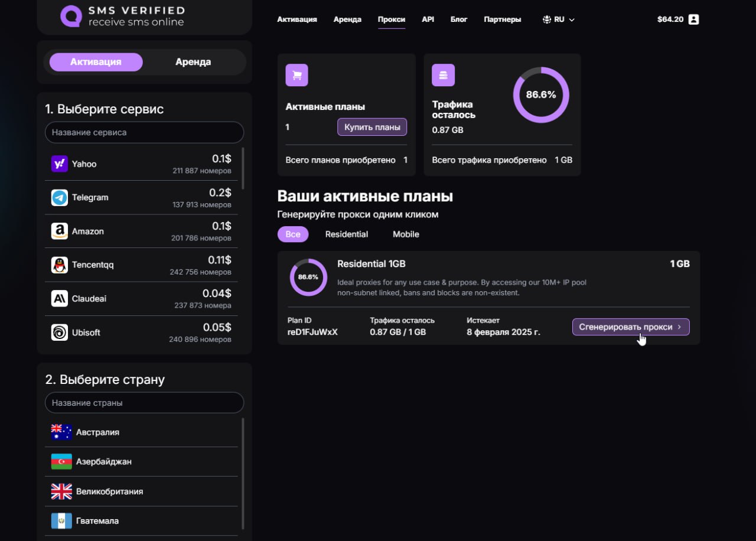This screenshot has width=756, height=541.
Task: Focus the Название сервиса search field
Action: [x=144, y=132]
